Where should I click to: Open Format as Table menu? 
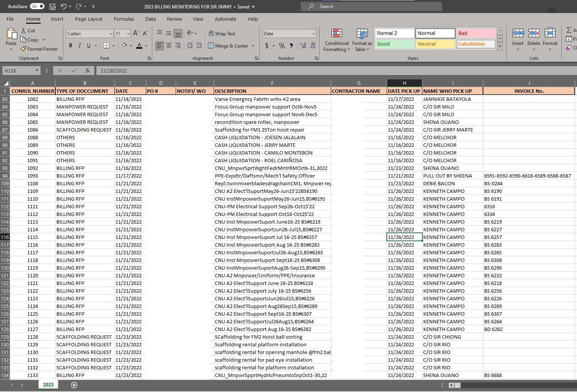click(362, 40)
